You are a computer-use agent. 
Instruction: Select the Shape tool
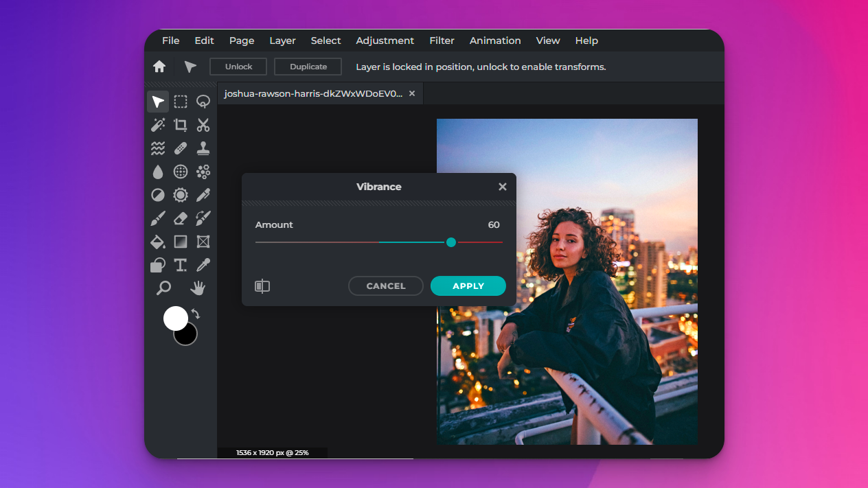(x=158, y=265)
